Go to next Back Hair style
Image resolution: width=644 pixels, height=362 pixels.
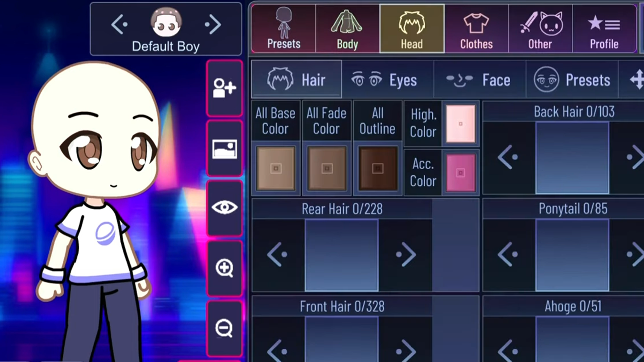pos(636,157)
